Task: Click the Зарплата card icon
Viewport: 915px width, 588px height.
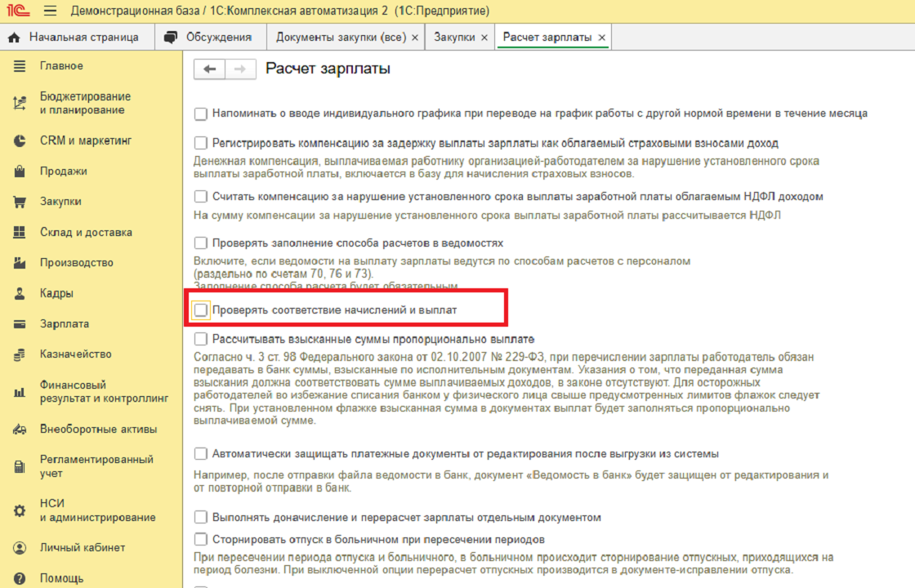Action: (20, 323)
